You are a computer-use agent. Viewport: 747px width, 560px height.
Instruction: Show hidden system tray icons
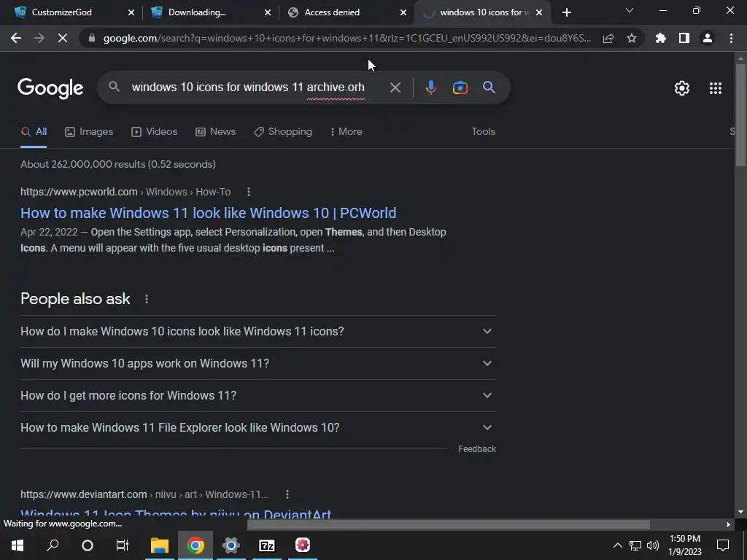617,545
